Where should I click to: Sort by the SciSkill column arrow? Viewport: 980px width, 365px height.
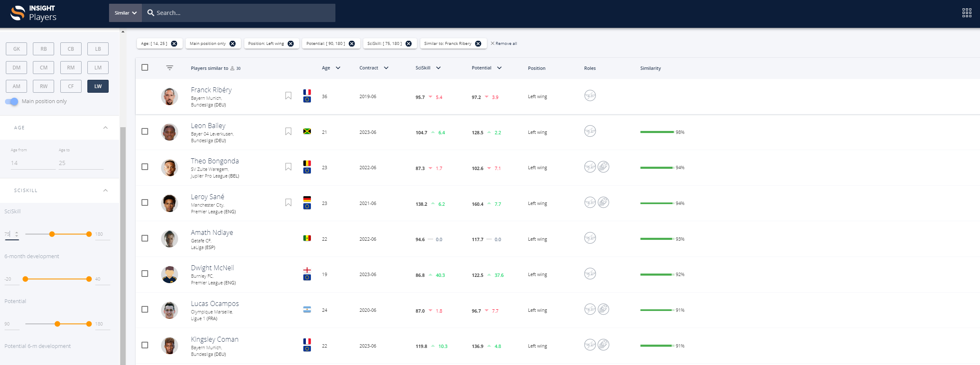pyautogui.click(x=438, y=68)
